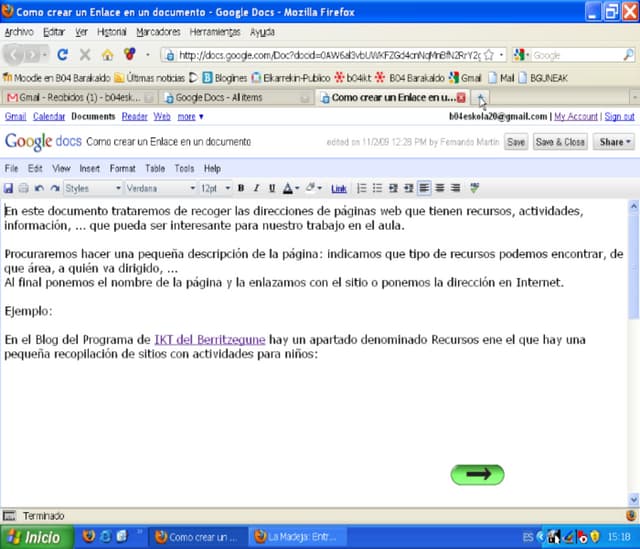
Task: Click the Firefox back navigation arrow
Action: pyautogui.click(x=14, y=55)
